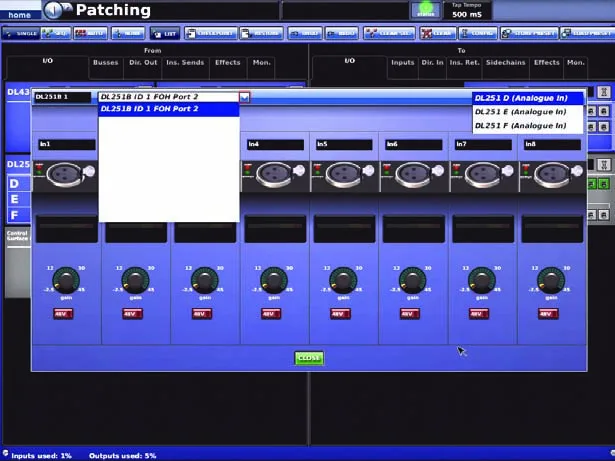
Task: Select the SINGLE patching mode button
Action: coord(20,33)
